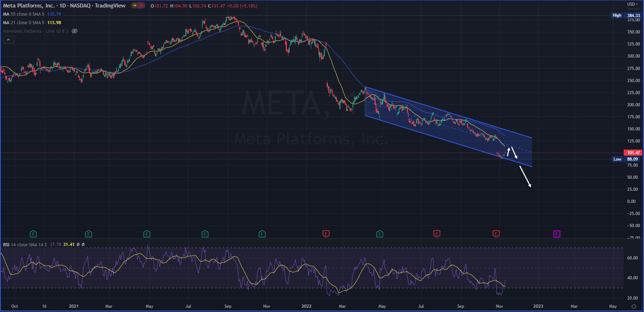644x312 pixels.
Task: Click the red earnings marker for late October 2022
Action: [x=496, y=234]
